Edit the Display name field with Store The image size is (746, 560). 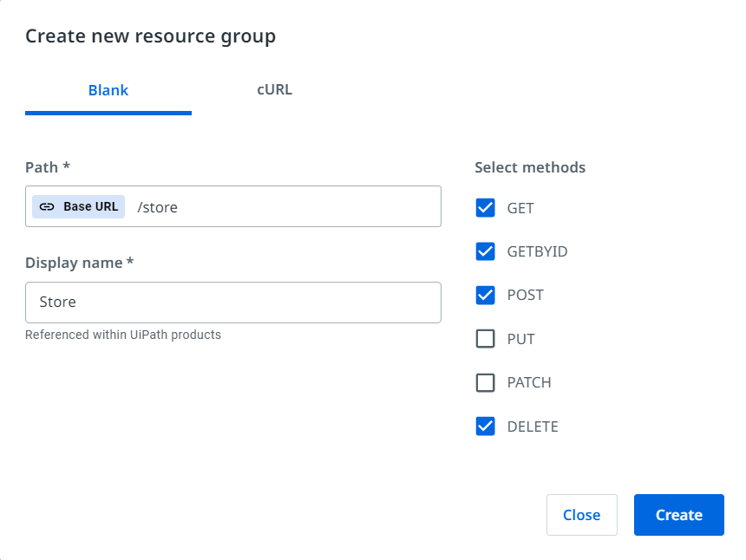click(233, 303)
